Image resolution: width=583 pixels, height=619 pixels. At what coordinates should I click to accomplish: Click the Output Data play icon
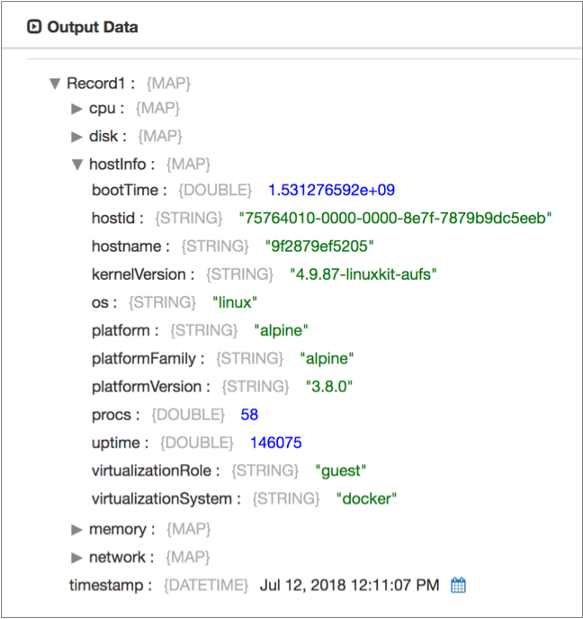click(x=34, y=27)
